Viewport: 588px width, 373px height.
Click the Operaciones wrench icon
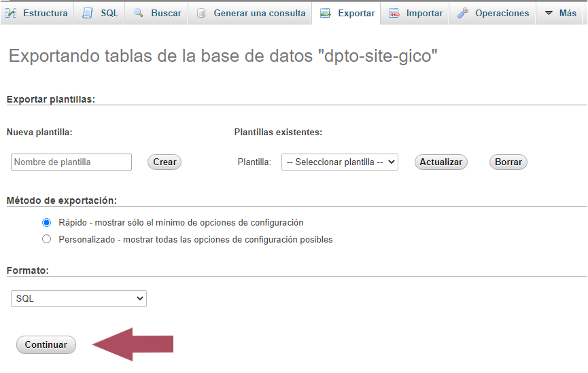(463, 13)
